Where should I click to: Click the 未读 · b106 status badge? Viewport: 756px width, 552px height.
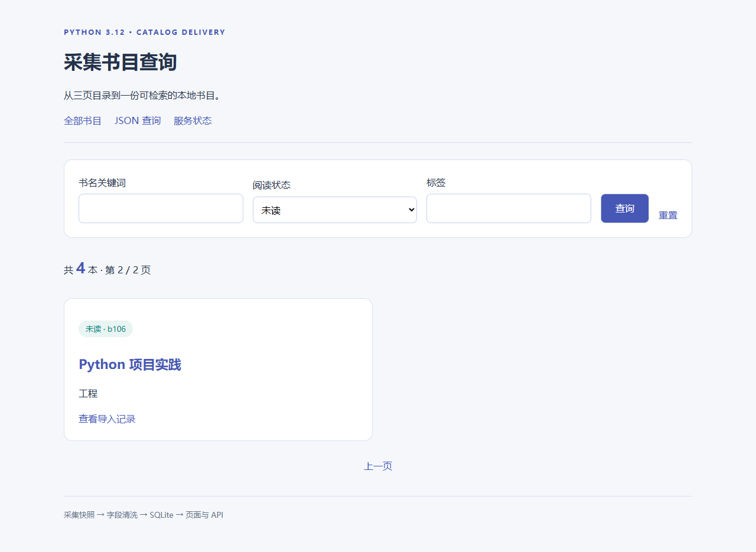pyautogui.click(x=106, y=329)
